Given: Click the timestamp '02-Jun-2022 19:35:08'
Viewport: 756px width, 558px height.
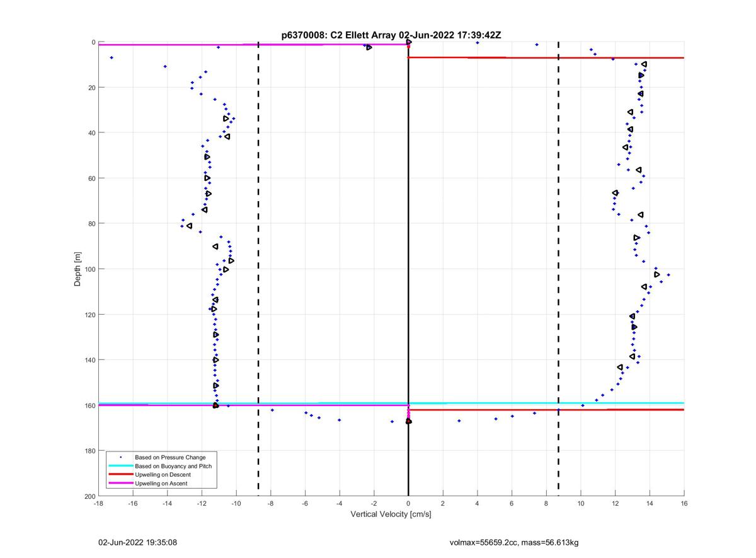Looking at the screenshot, I should click(x=137, y=542).
